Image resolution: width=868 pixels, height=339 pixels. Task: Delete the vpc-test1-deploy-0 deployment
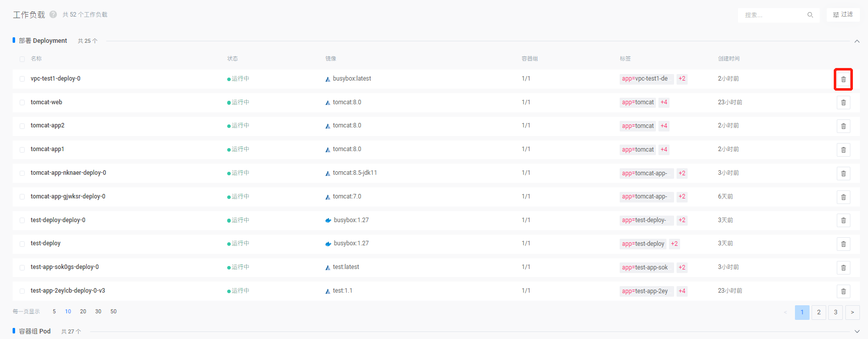(843, 79)
